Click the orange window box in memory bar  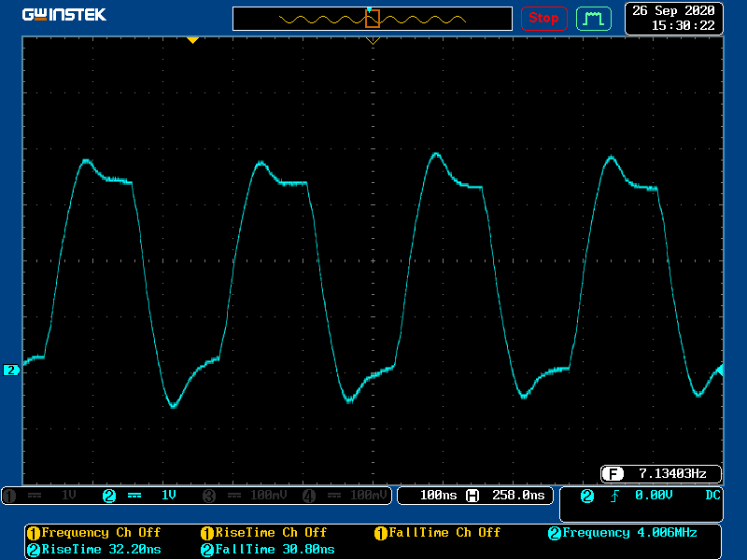(x=373, y=18)
